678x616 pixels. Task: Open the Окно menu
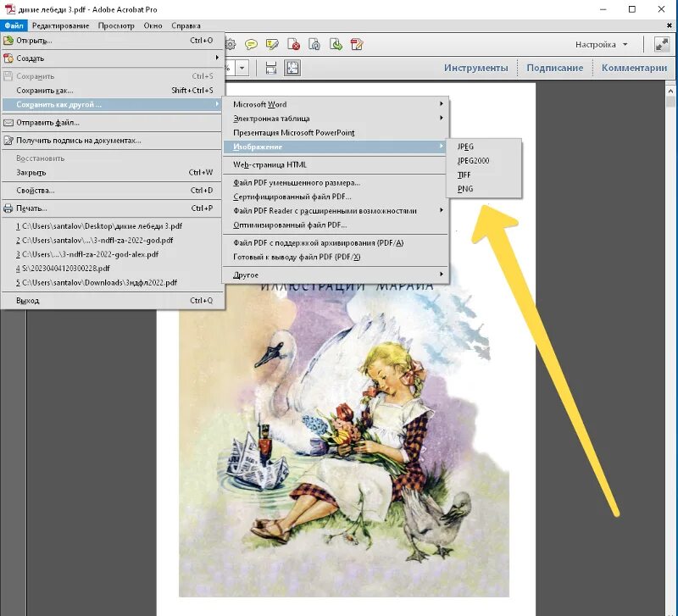point(153,26)
